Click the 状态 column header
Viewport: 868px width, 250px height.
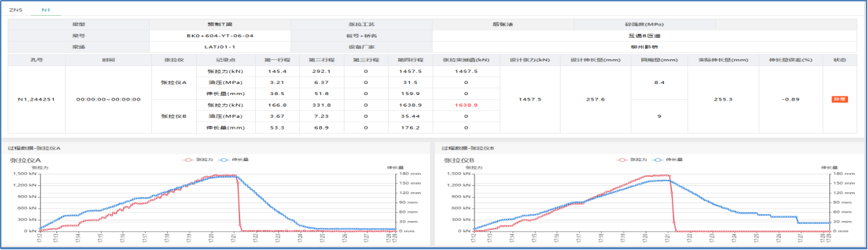(x=839, y=60)
